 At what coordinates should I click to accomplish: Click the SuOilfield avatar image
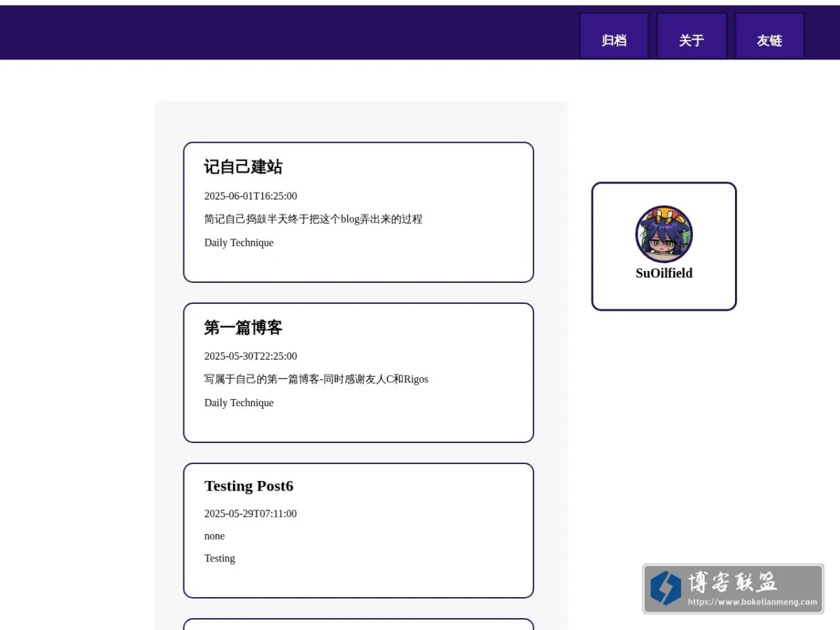click(x=664, y=234)
